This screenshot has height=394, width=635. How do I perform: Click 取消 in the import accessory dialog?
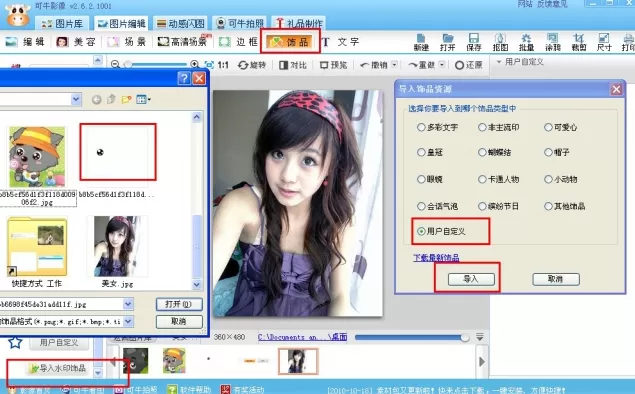click(x=556, y=279)
